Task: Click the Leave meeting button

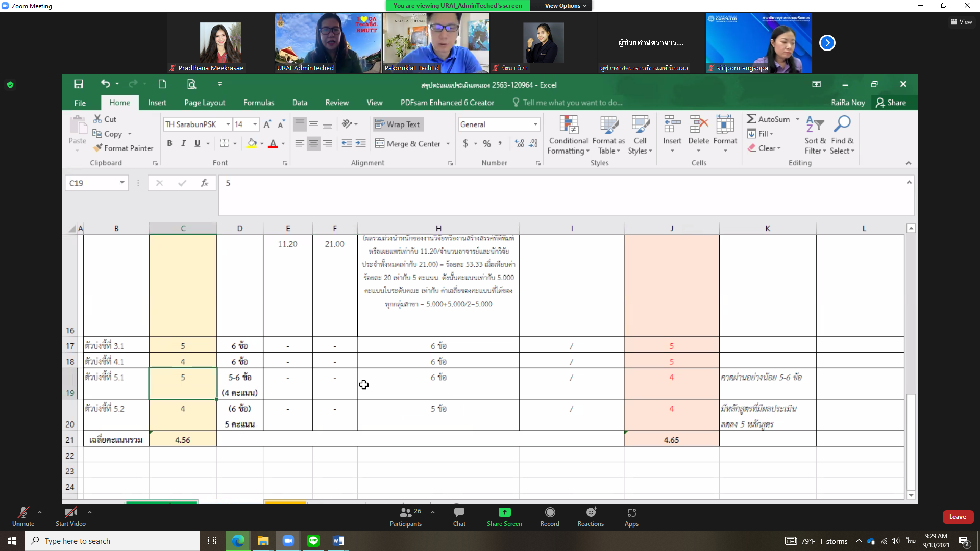Action: (958, 517)
